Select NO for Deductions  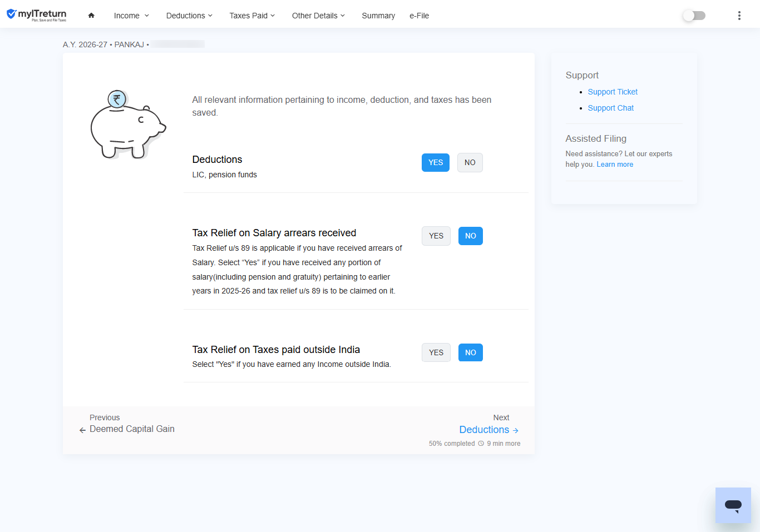click(x=470, y=162)
